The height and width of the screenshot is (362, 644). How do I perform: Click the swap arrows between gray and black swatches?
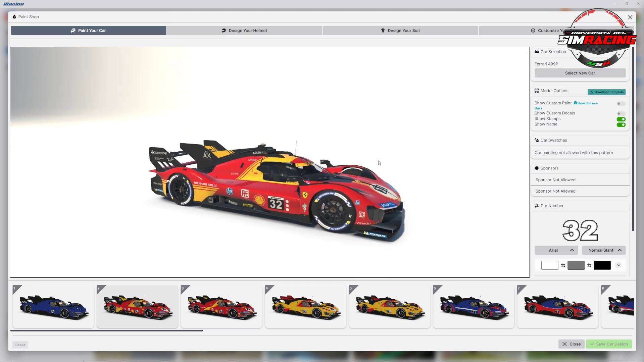(589, 265)
